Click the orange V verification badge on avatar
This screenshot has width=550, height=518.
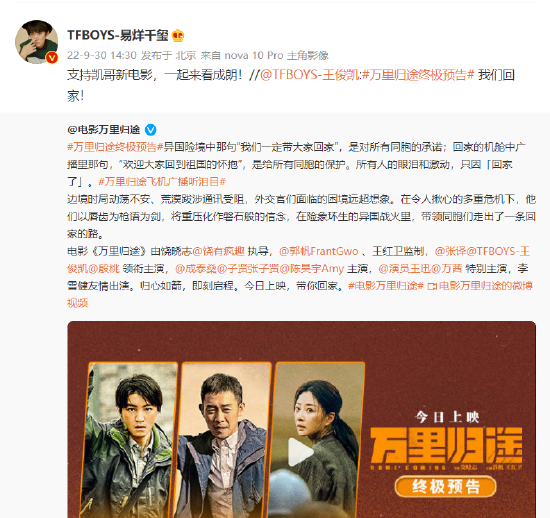(52, 58)
